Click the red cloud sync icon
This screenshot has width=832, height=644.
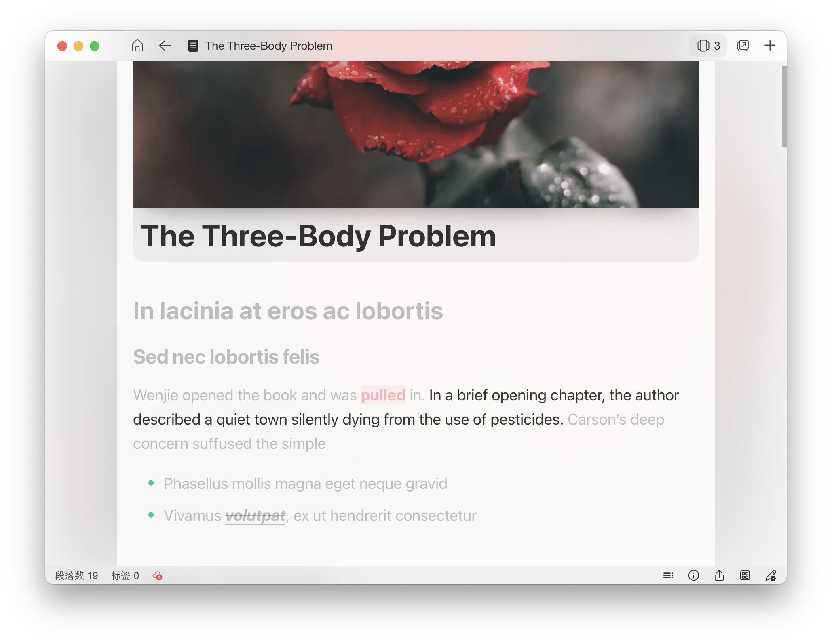tap(158, 576)
